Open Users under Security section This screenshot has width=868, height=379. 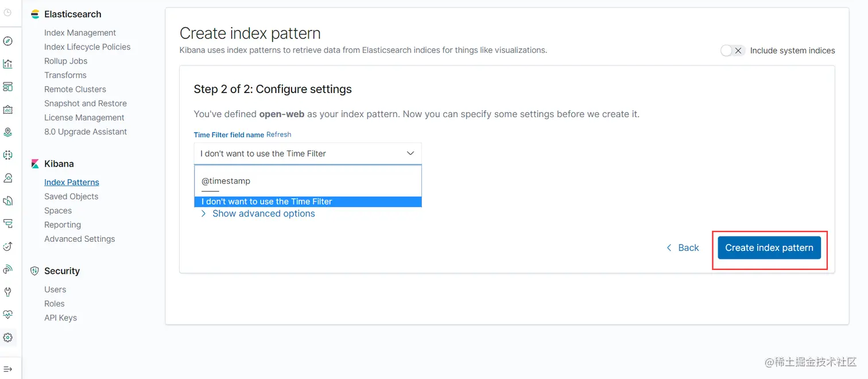55,289
